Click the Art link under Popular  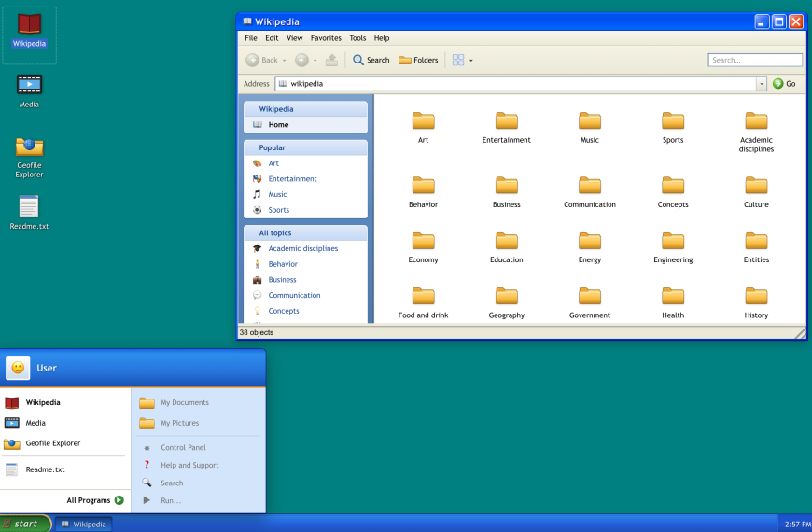click(x=273, y=163)
